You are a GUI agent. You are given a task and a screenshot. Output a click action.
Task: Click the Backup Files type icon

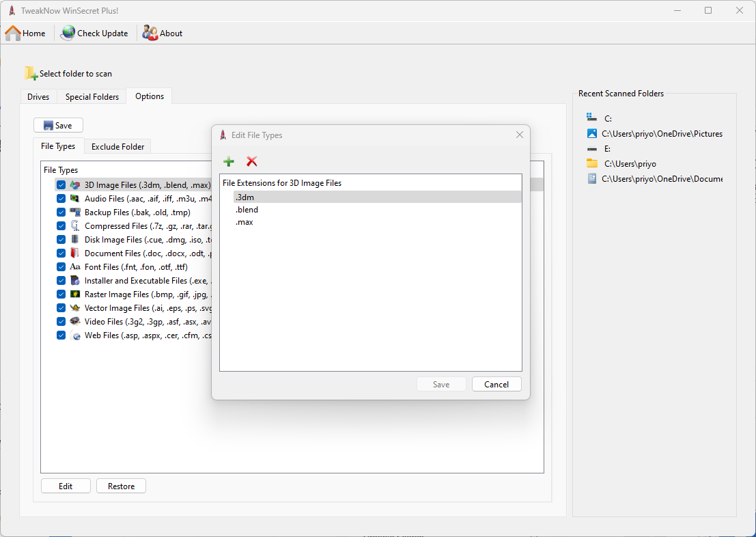74,212
